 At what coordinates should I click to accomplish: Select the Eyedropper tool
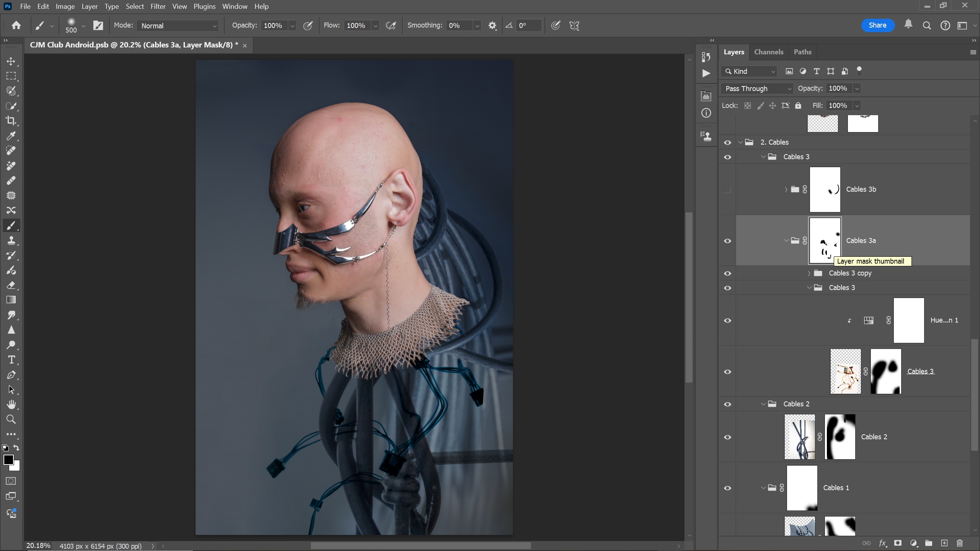point(11,136)
